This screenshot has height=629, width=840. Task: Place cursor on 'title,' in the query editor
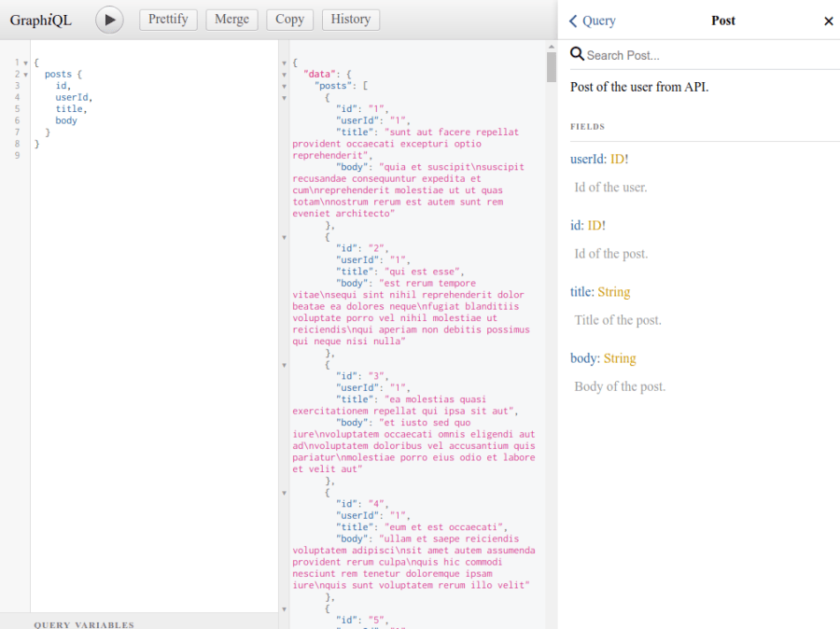[x=71, y=109]
